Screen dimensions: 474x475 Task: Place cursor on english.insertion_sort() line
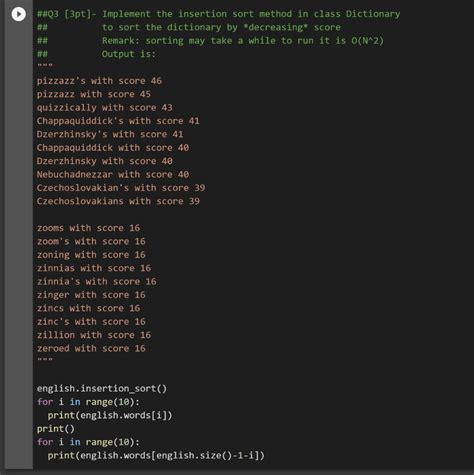coord(102,389)
